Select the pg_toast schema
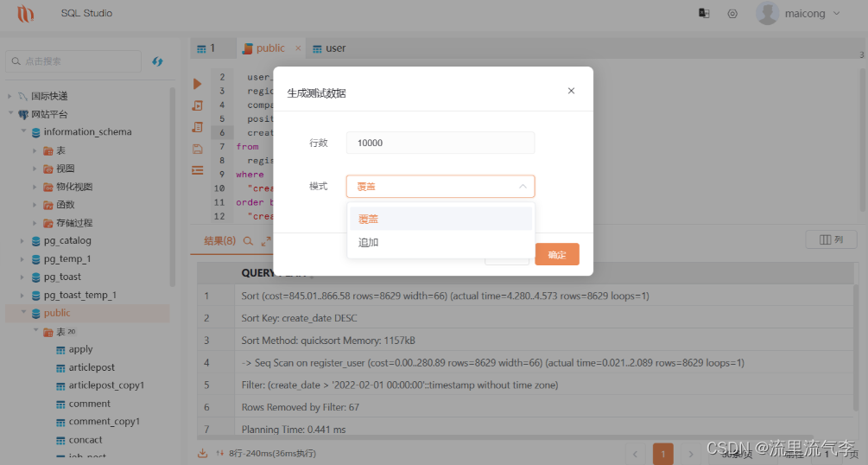The image size is (868, 465). click(x=62, y=277)
